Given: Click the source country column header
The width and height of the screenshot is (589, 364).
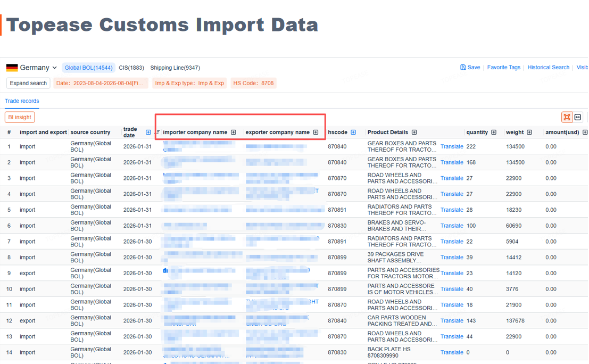Looking at the screenshot, I should click(x=90, y=132).
